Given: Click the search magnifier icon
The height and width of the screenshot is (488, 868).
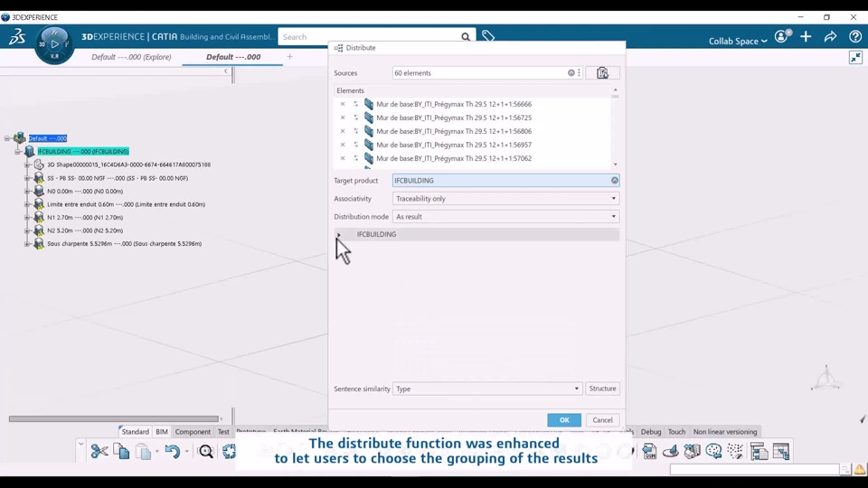Looking at the screenshot, I should tap(466, 37).
